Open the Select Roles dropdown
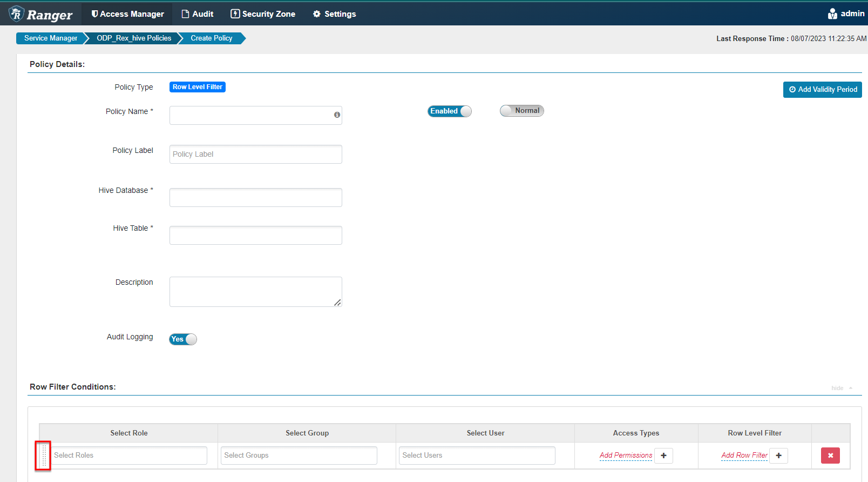The width and height of the screenshot is (868, 482). [x=129, y=456]
